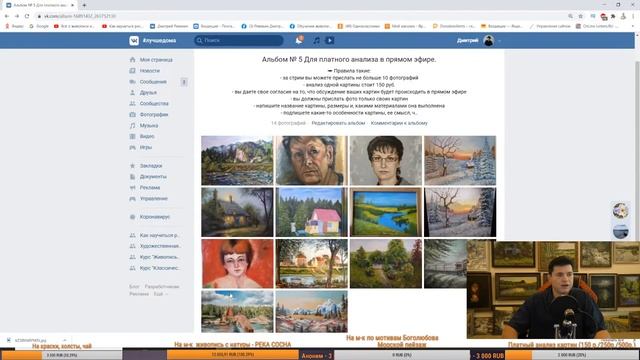The width and height of the screenshot is (640, 360).
Task: Open the upper round floating chat avatar
Action: (x=620, y=211)
